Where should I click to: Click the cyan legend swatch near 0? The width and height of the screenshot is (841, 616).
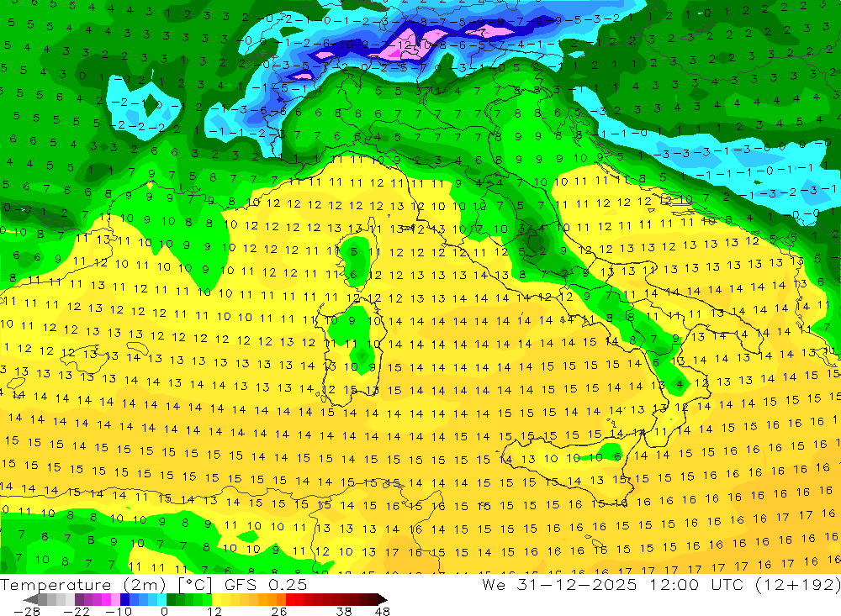pos(161,599)
